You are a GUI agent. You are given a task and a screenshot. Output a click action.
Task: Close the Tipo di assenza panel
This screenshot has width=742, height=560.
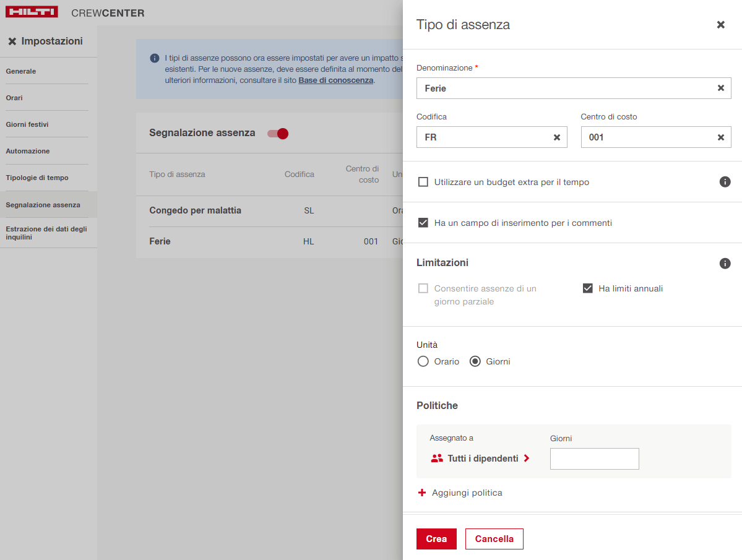tap(720, 25)
